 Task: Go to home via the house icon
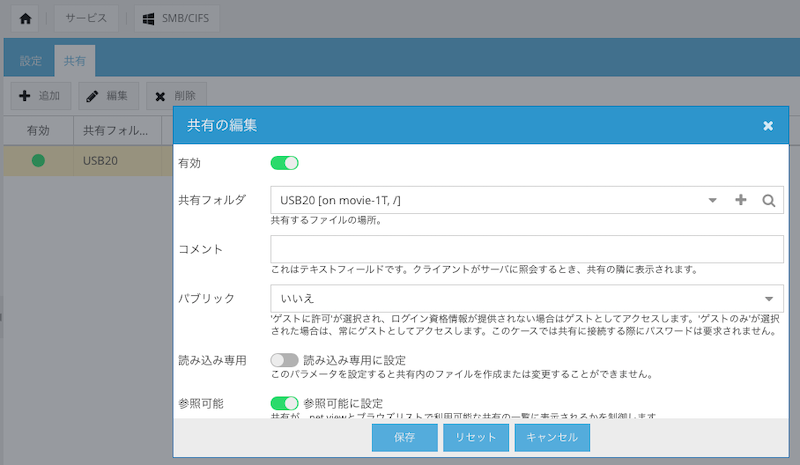pos(25,19)
